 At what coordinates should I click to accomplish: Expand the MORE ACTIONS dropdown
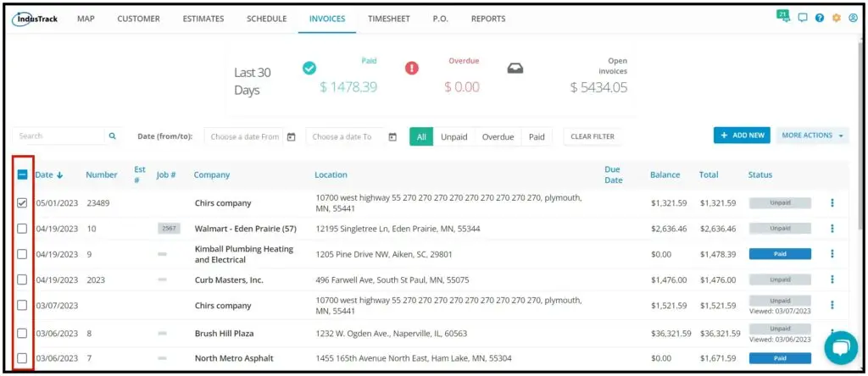click(812, 135)
